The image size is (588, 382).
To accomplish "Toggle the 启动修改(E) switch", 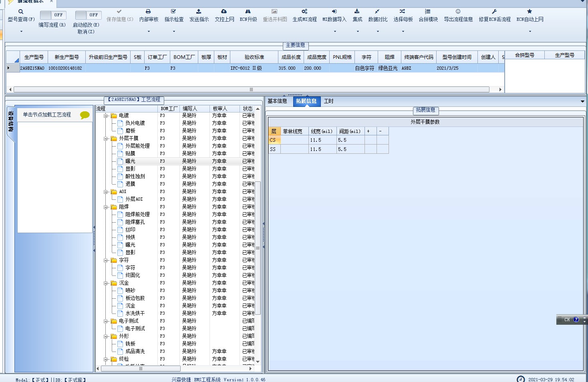I will (88, 15).
